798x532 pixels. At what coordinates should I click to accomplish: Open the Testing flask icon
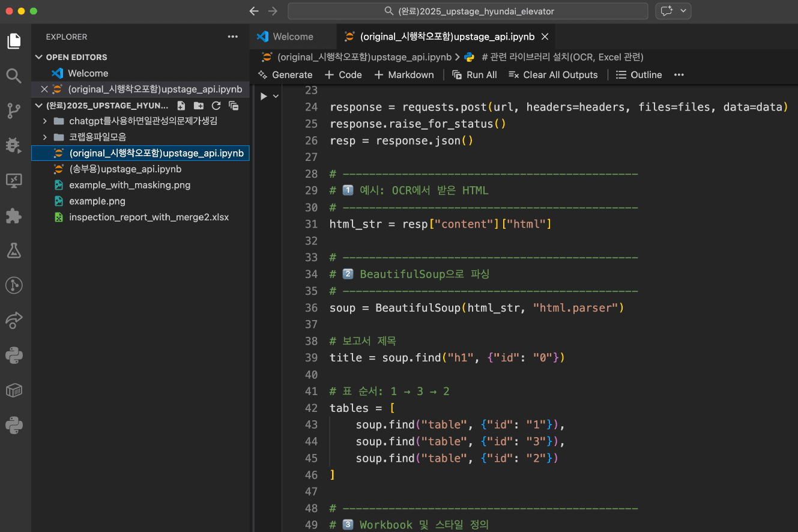point(14,250)
